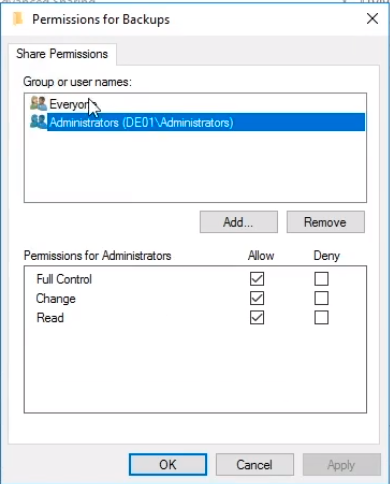Check Deny Change checkbox
The height and width of the screenshot is (484, 390).
click(x=321, y=298)
